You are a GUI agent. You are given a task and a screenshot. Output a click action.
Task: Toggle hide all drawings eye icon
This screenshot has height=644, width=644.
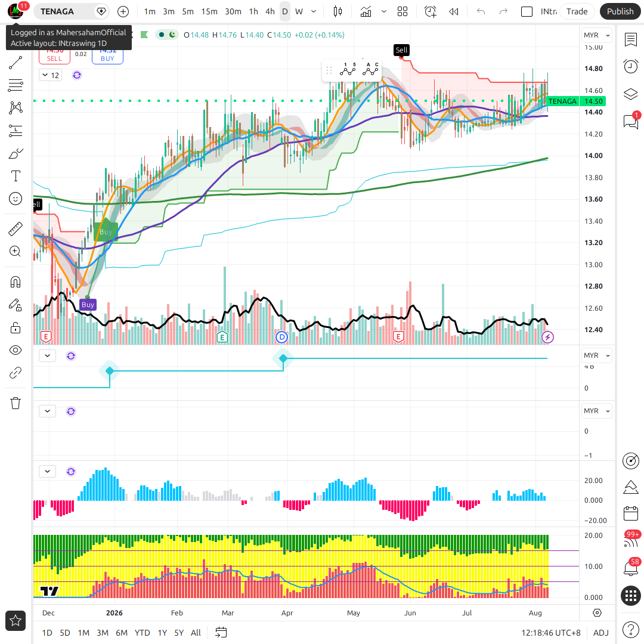pyautogui.click(x=16, y=351)
